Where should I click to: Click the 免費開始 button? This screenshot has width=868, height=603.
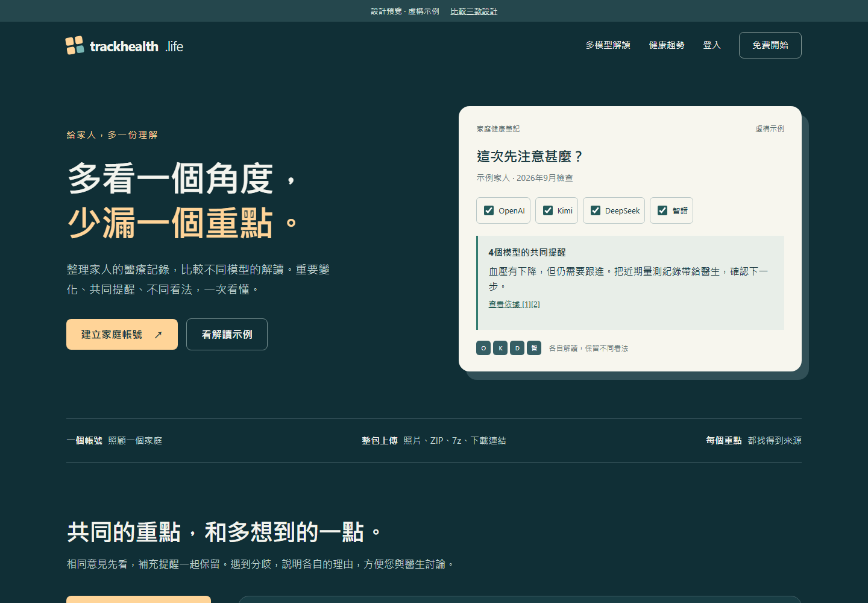tap(770, 45)
